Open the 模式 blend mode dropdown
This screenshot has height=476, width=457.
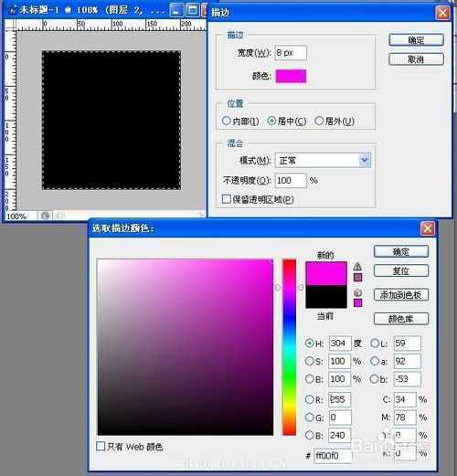pos(323,160)
